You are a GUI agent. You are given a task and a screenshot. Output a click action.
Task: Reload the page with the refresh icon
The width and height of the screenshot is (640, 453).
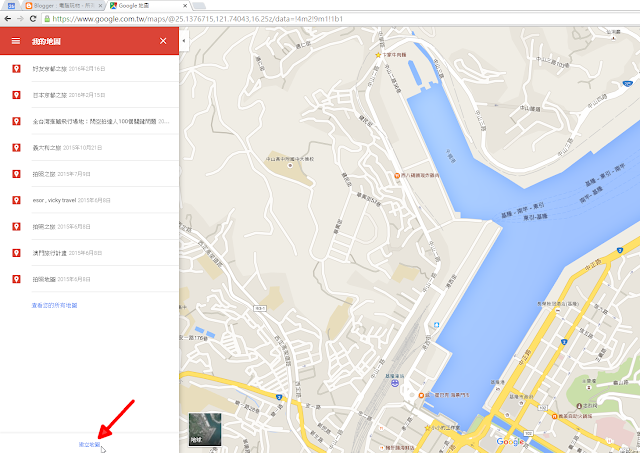click(x=34, y=19)
